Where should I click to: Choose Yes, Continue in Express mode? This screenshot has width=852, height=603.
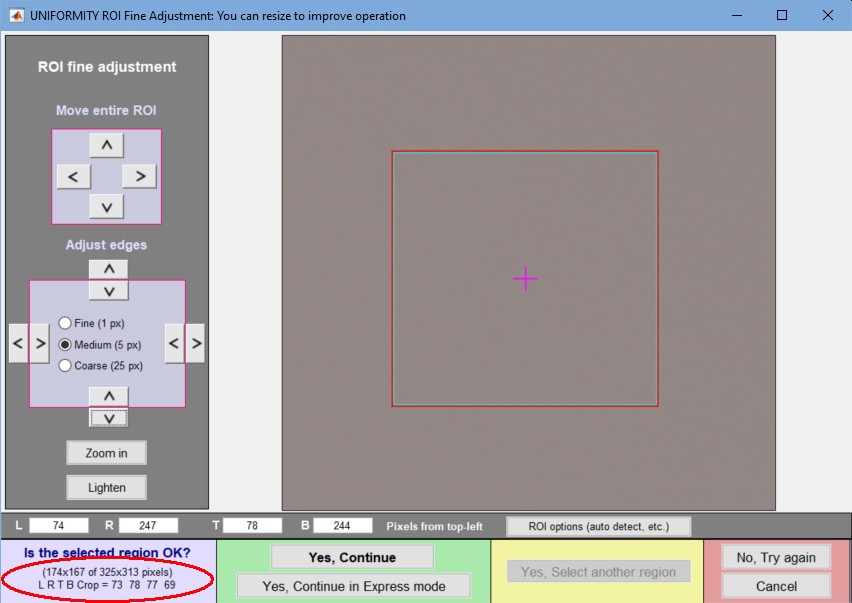354,586
